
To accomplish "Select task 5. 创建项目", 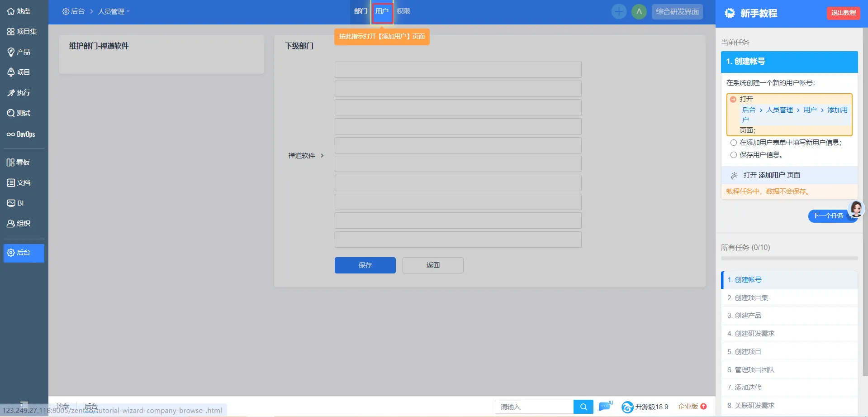I will 789,352.
